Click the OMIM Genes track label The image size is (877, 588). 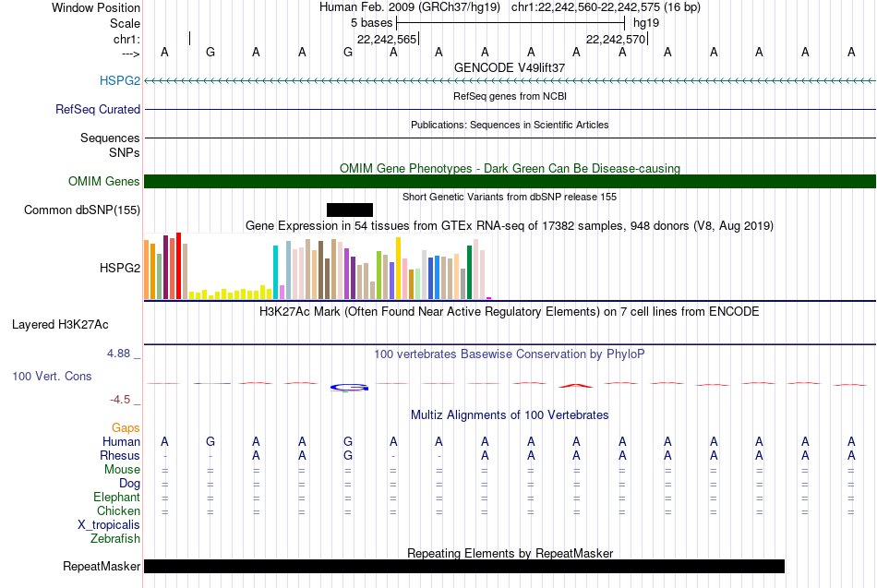(x=104, y=181)
